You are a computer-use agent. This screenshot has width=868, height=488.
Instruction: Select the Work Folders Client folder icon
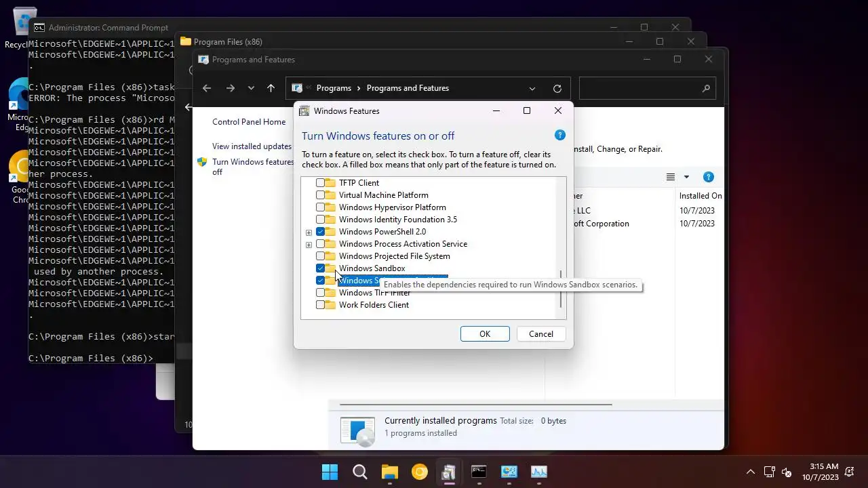coord(330,305)
